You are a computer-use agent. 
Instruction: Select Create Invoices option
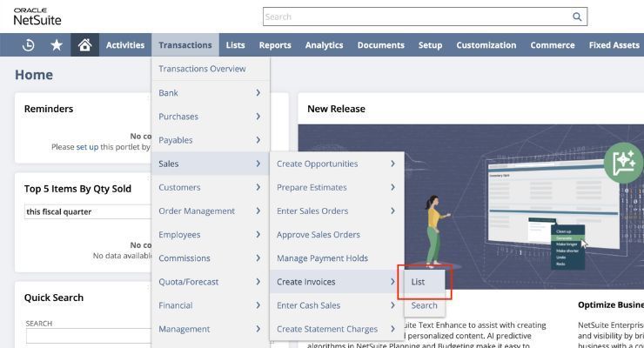pos(337,282)
